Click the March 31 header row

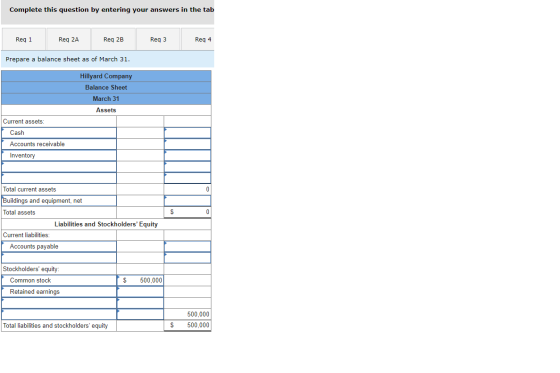(106, 99)
